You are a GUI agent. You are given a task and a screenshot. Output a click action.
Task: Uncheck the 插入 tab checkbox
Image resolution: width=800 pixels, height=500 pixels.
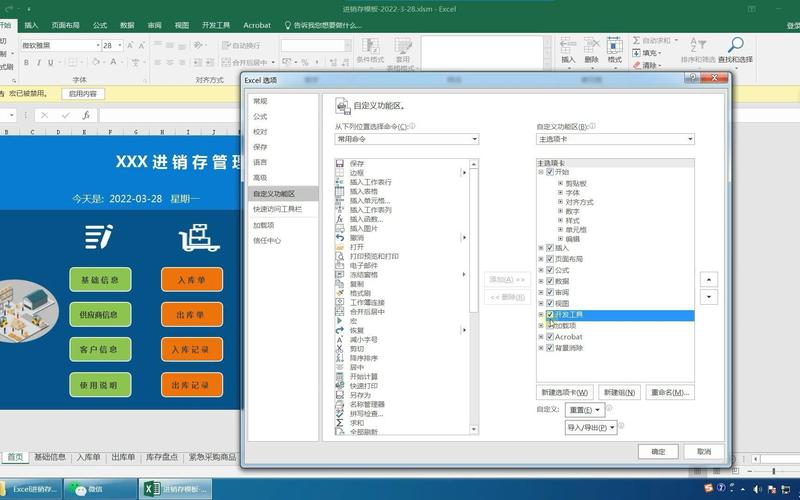click(x=549, y=248)
